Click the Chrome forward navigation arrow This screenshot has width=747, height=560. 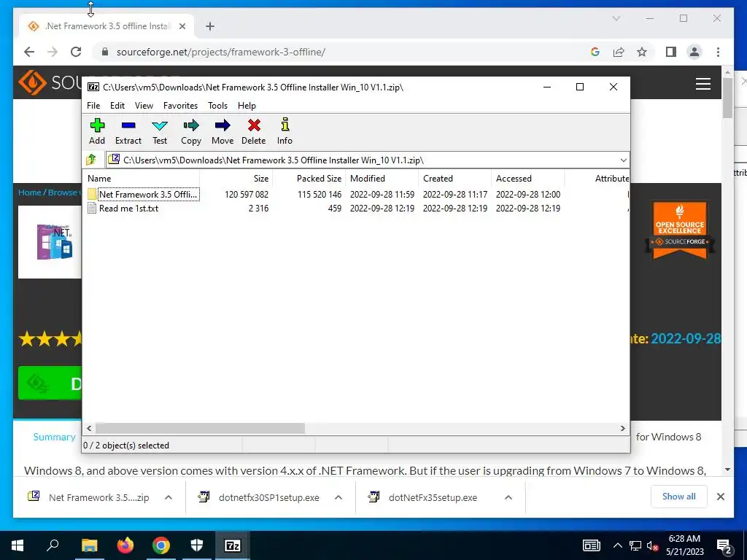pos(53,52)
